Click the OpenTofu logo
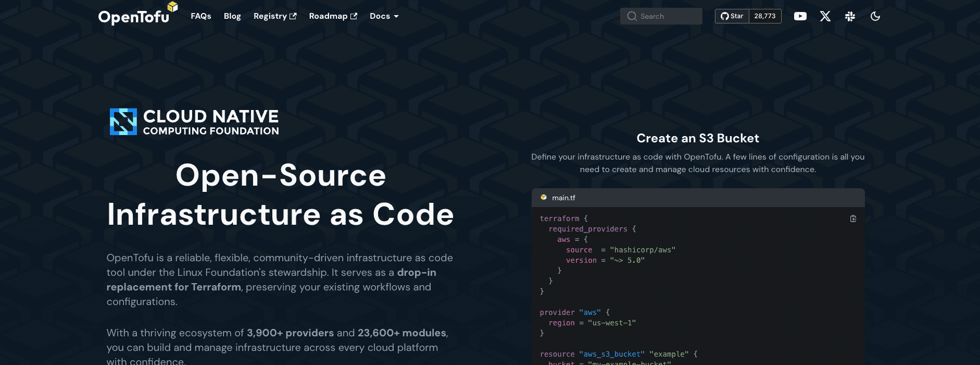 (x=138, y=14)
